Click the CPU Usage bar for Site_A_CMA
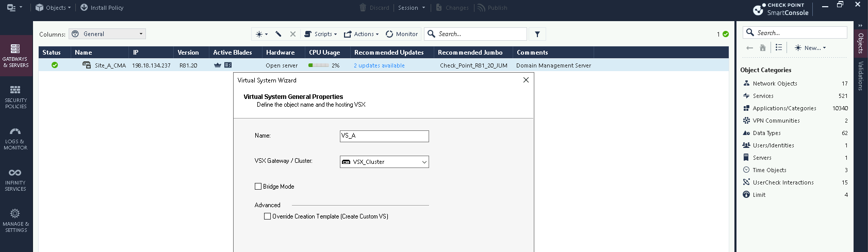The height and width of the screenshot is (252, 868). click(x=318, y=65)
